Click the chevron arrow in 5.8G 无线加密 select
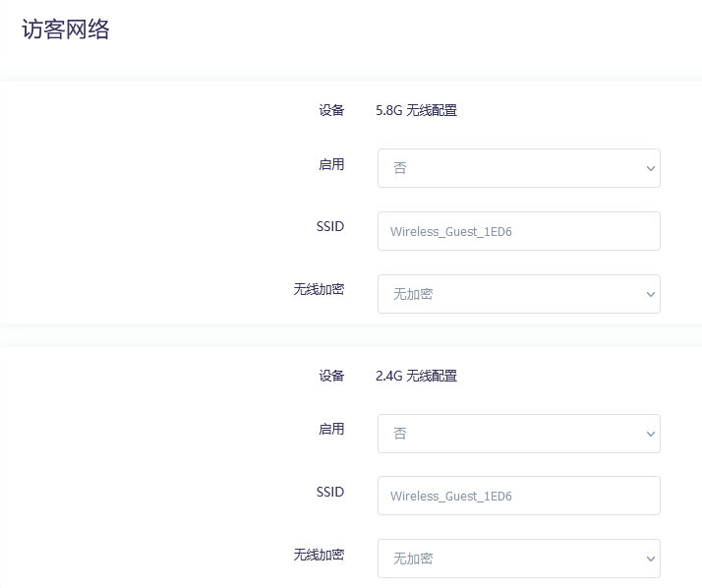The image size is (702, 588). [x=650, y=295]
